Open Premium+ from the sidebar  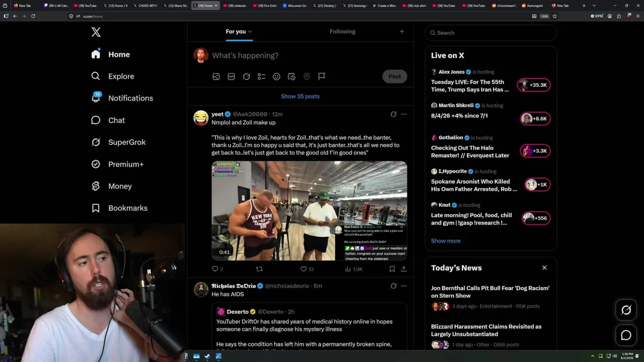point(117,164)
